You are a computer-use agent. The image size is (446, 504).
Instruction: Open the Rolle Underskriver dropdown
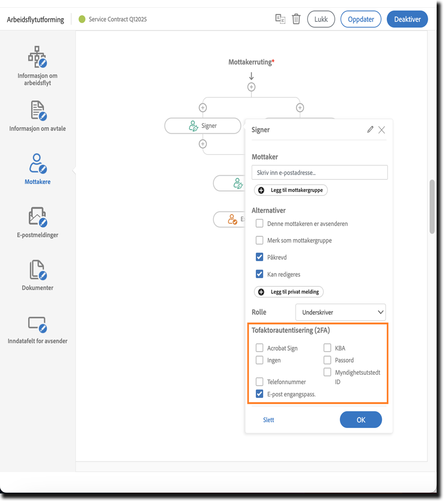(341, 312)
